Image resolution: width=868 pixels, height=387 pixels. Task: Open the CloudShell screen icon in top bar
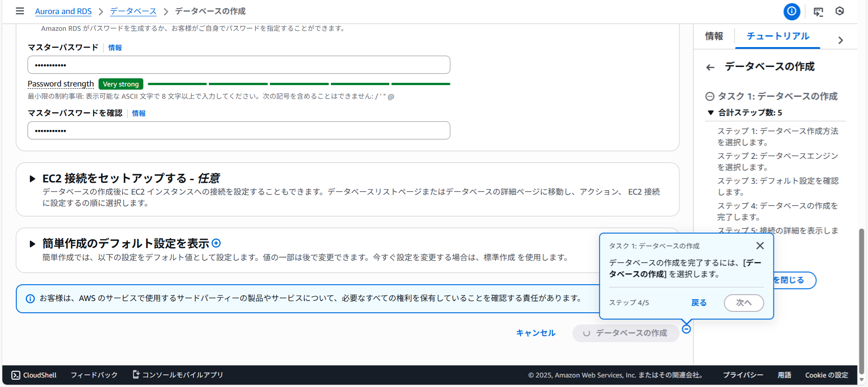(x=818, y=12)
